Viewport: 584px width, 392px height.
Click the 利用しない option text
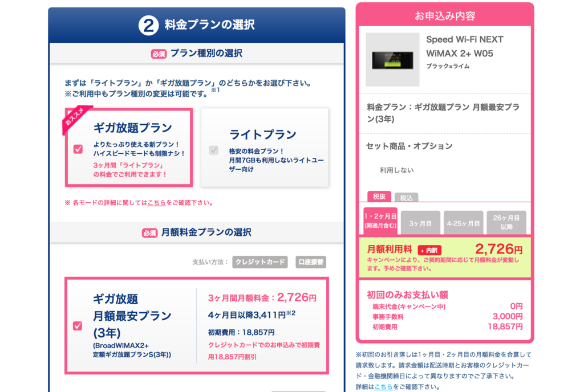click(397, 170)
